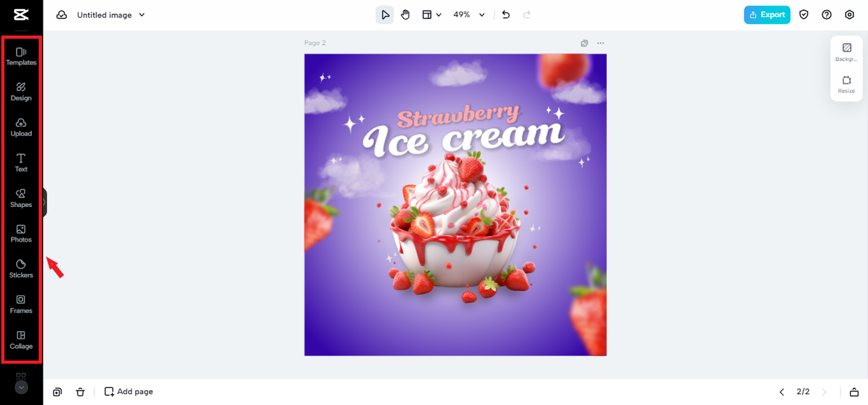Redo the last action

pyautogui.click(x=527, y=15)
